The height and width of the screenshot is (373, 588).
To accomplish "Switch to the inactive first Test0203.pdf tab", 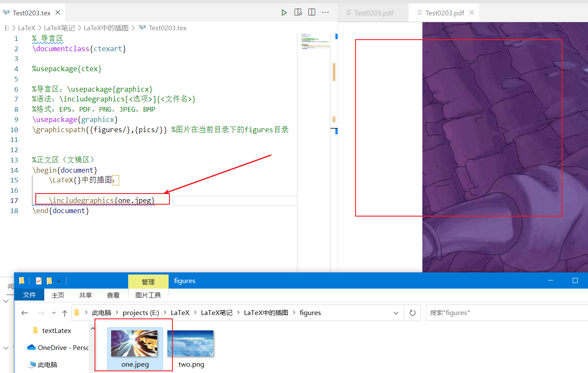I will [x=373, y=13].
